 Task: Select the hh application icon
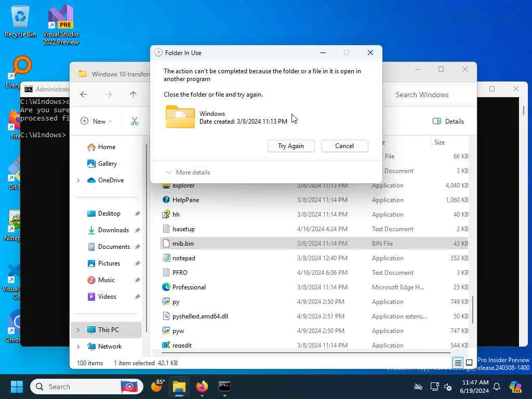tap(166, 215)
